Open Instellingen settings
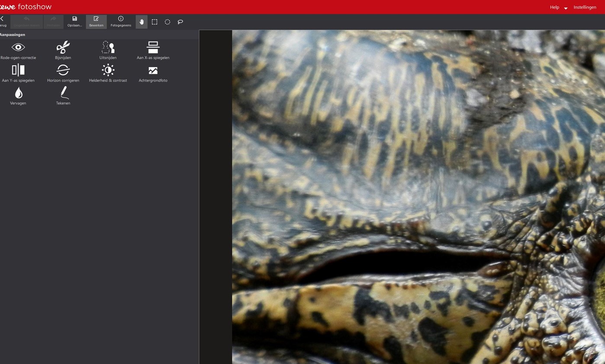 click(x=585, y=7)
